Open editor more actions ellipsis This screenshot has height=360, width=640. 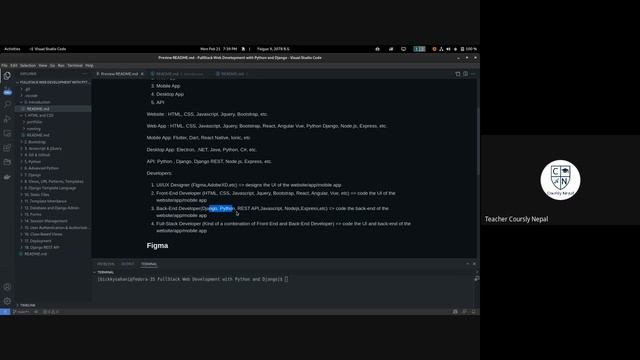coord(473,74)
